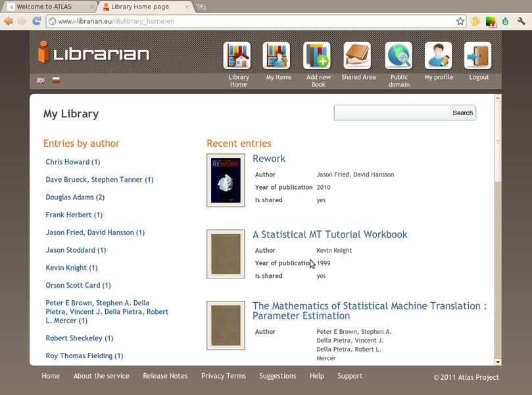Screen dimensions: 532x395
Task: Click the Rework book cover thumbnail
Action: (226, 180)
